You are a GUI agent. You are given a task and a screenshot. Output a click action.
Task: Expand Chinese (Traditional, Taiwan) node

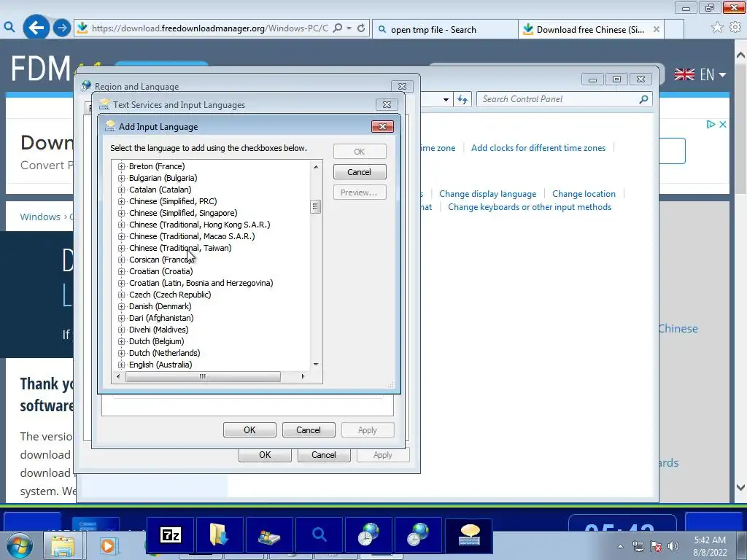[x=122, y=248]
